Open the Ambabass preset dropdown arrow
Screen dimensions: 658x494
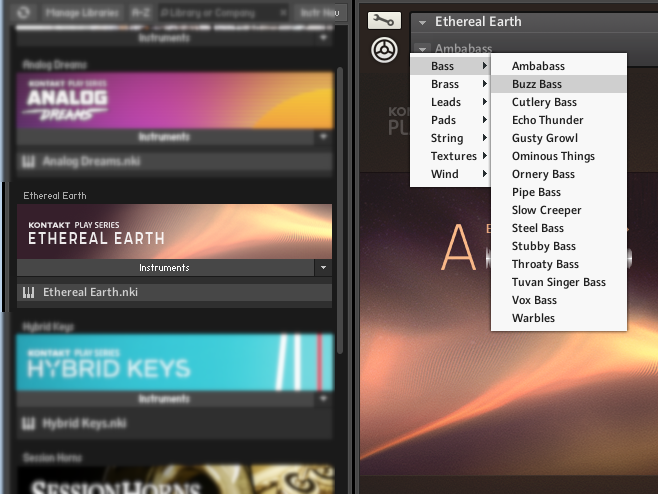(x=422, y=49)
